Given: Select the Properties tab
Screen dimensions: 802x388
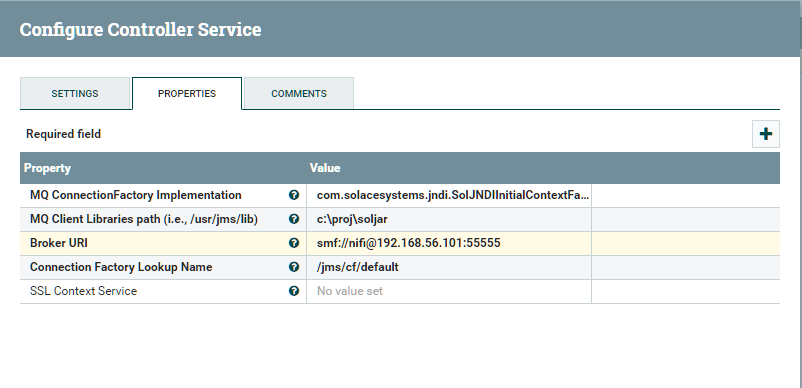Looking at the screenshot, I should pos(187,94).
